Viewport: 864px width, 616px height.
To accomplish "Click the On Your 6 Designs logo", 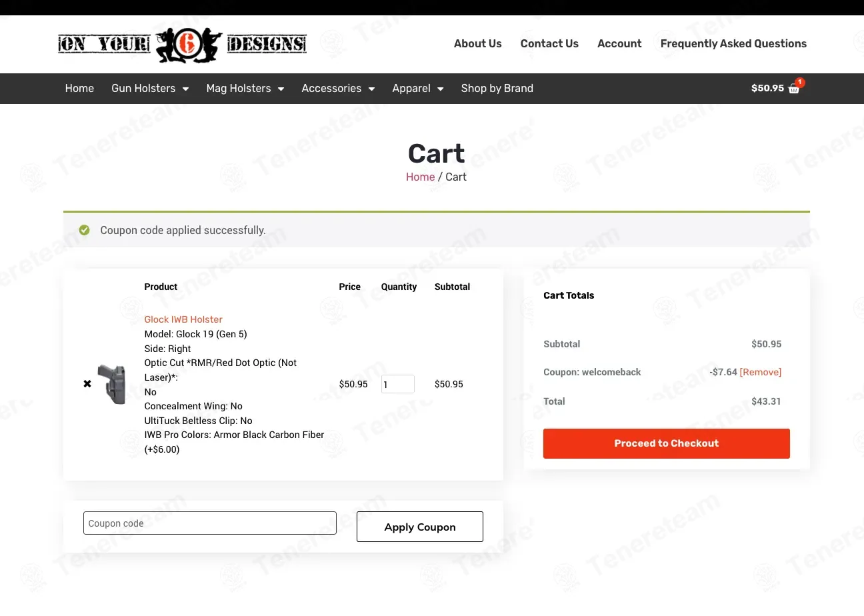I will pos(182,45).
